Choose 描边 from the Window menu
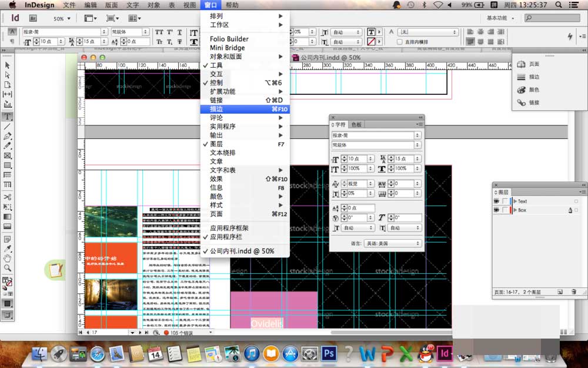 click(216, 109)
